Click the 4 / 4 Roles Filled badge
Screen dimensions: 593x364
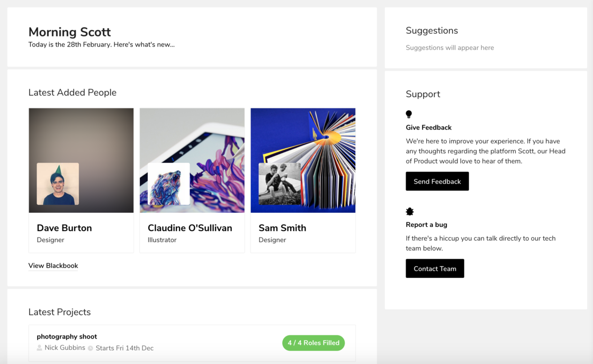(x=313, y=343)
